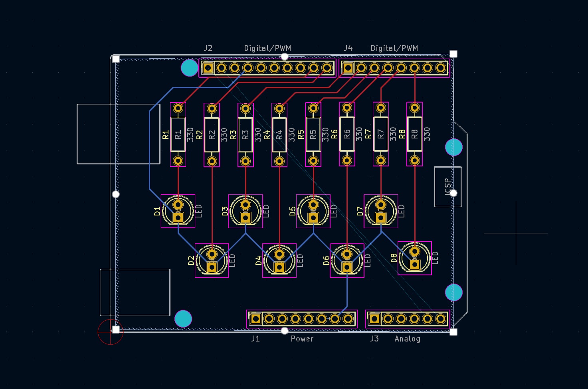588x389 pixels.
Task: Grab the top-right corner selection handle
Action: tap(453, 54)
